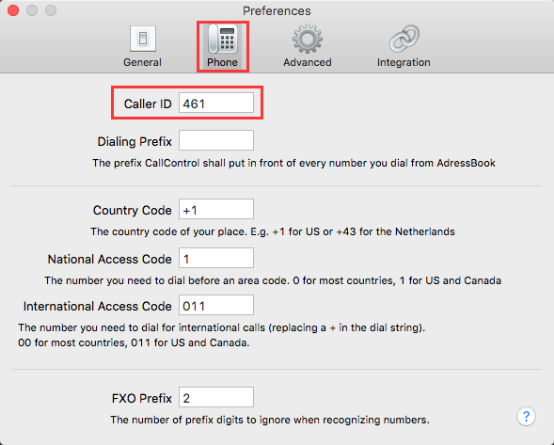The height and width of the screenshot is (445, 554).
Task: Click the Caller ID label text
Action: (148, 104)
